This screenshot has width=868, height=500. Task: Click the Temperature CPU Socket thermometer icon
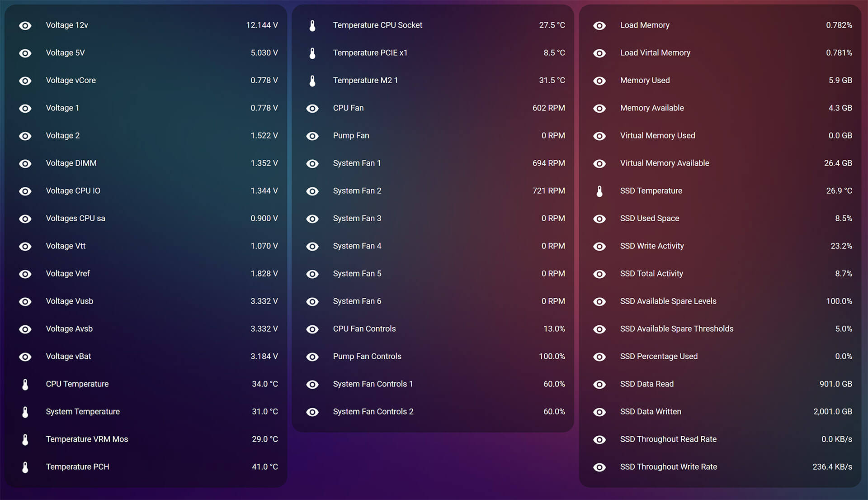click(312, 25)
